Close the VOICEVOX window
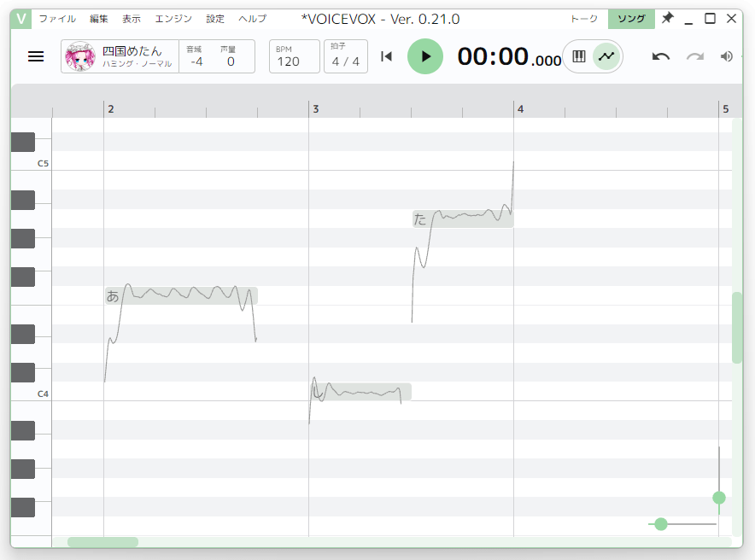This screenshot has height=560, width=755. click(731, 19)
